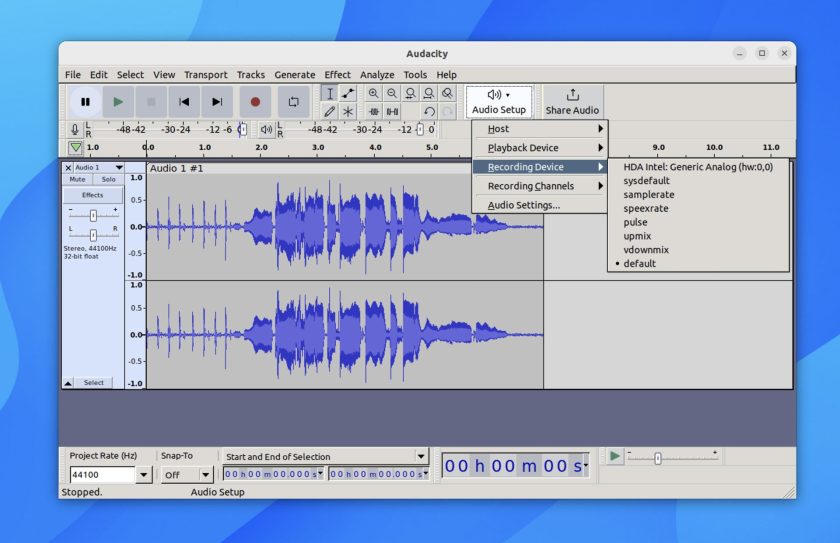
Task: Click the recording level slider handle
Action: [242, 130]
